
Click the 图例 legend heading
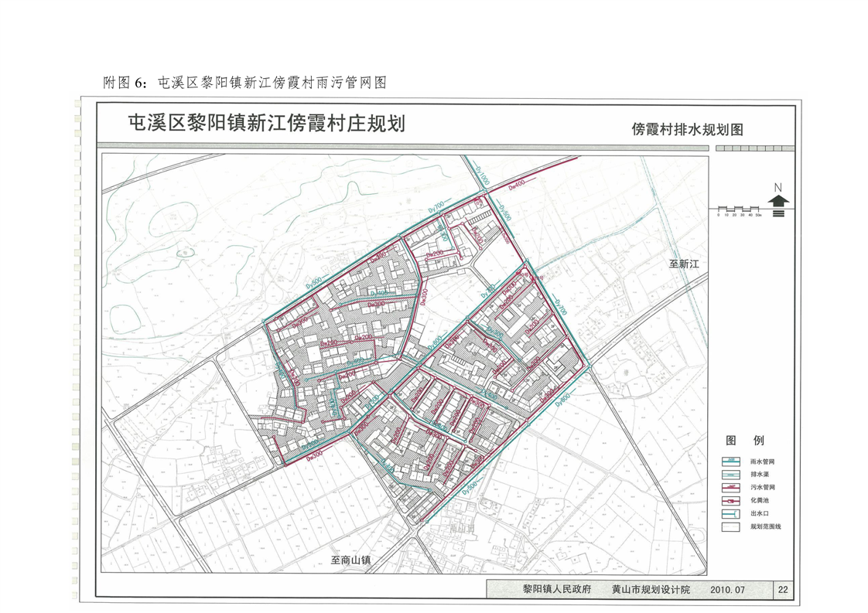pos(744,440)
